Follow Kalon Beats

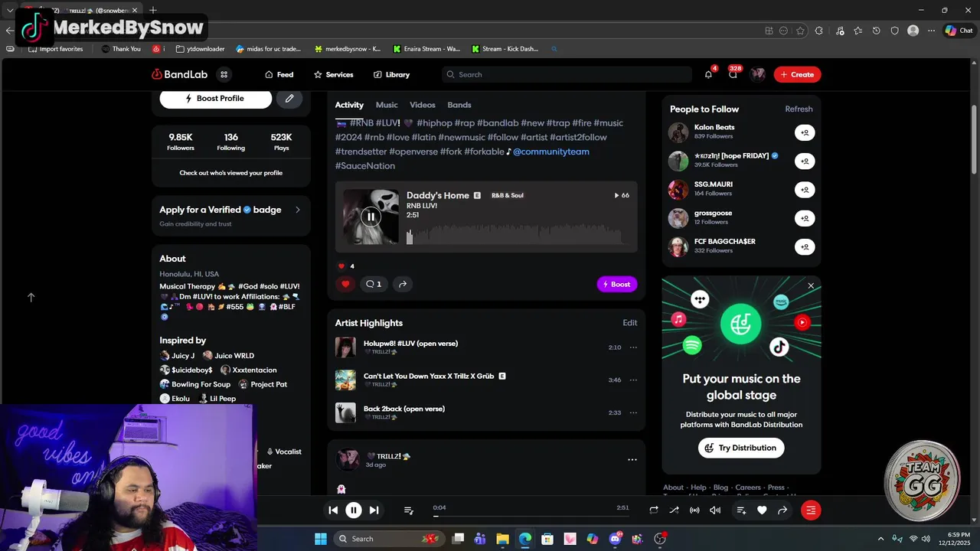805,132
